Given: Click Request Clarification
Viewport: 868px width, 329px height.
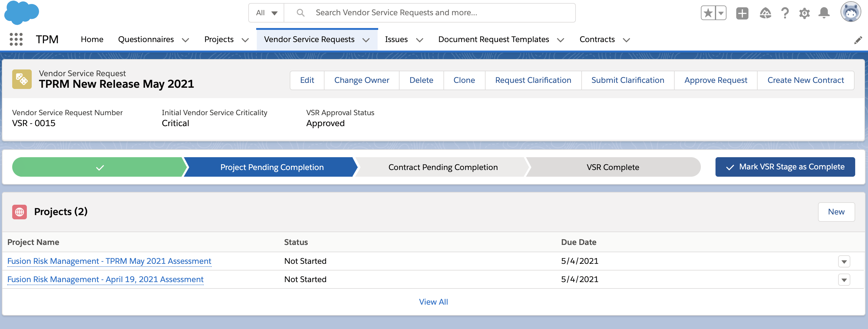Looking at the screenshot, I should (533, 80).
